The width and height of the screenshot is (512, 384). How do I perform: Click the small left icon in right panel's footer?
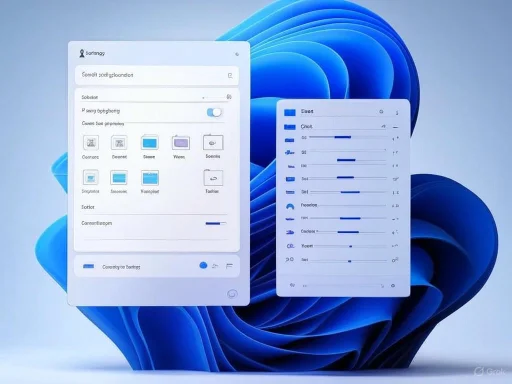pyautogui.click(x=292, y=285)
